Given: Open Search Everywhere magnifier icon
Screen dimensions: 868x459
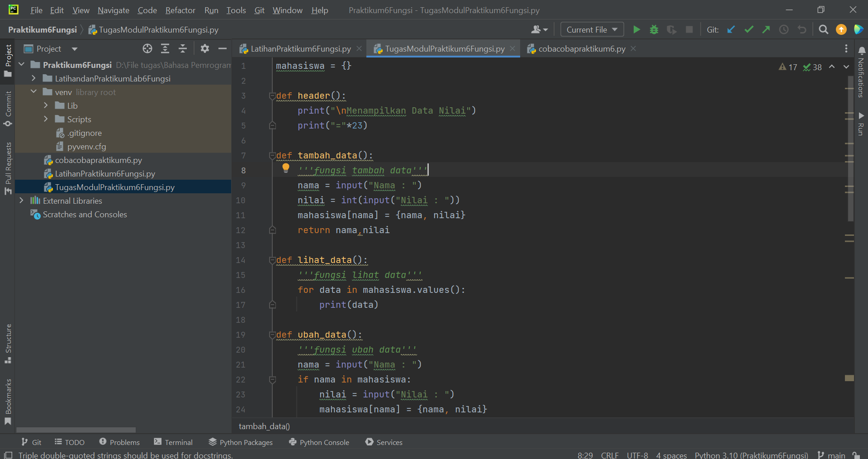Looking at the screenshot, I should coord(824,30).
